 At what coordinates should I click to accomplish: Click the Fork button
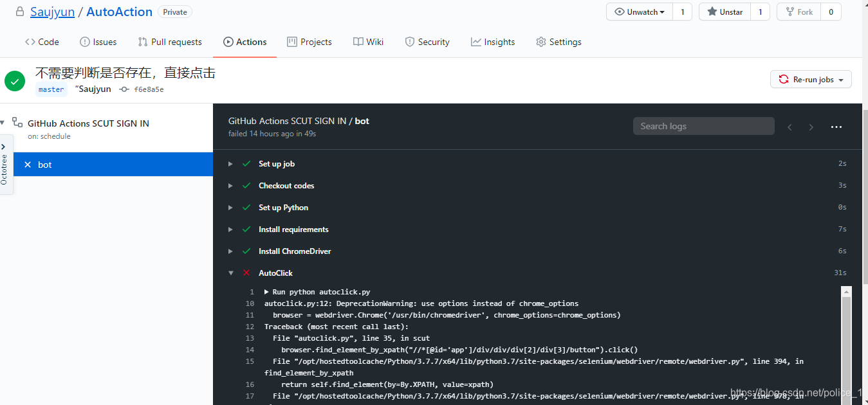799,12
